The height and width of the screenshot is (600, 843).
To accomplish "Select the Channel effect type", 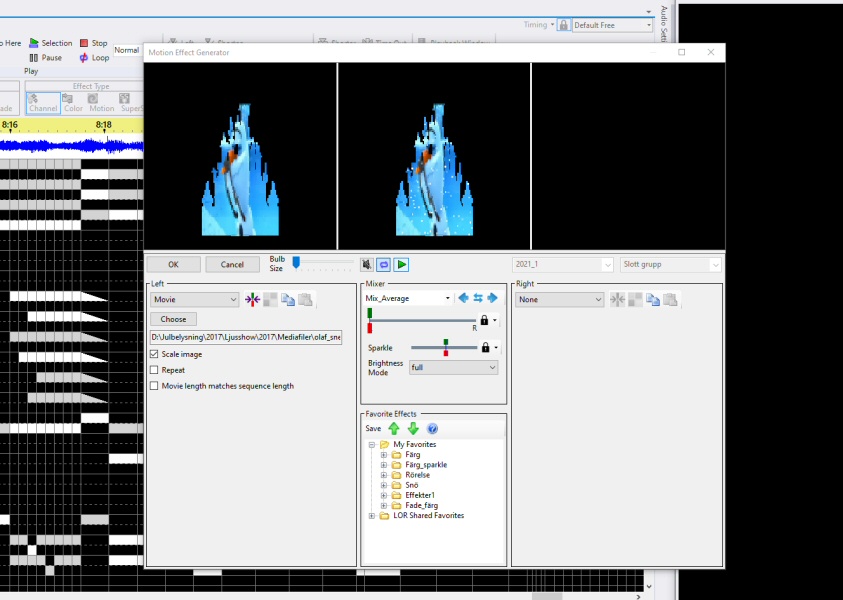I will click(43, 103).
